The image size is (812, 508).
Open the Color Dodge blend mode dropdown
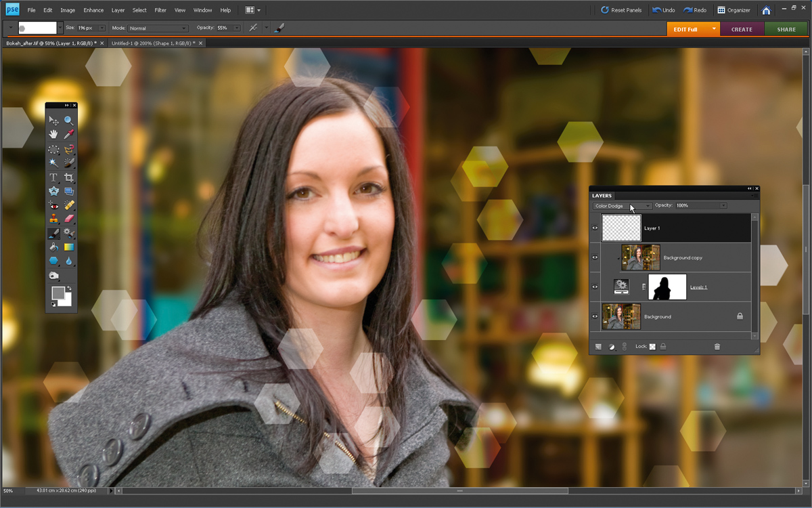click(x=623, y=206)
